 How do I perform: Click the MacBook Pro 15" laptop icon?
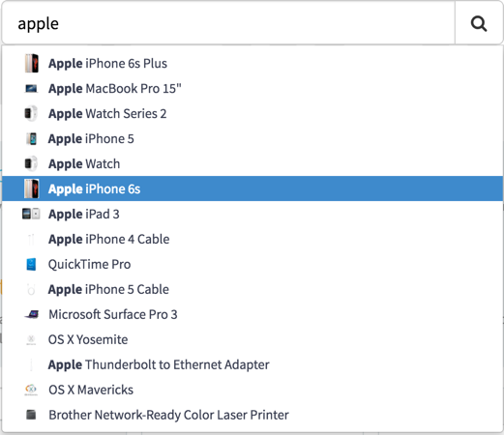[31, 88]
